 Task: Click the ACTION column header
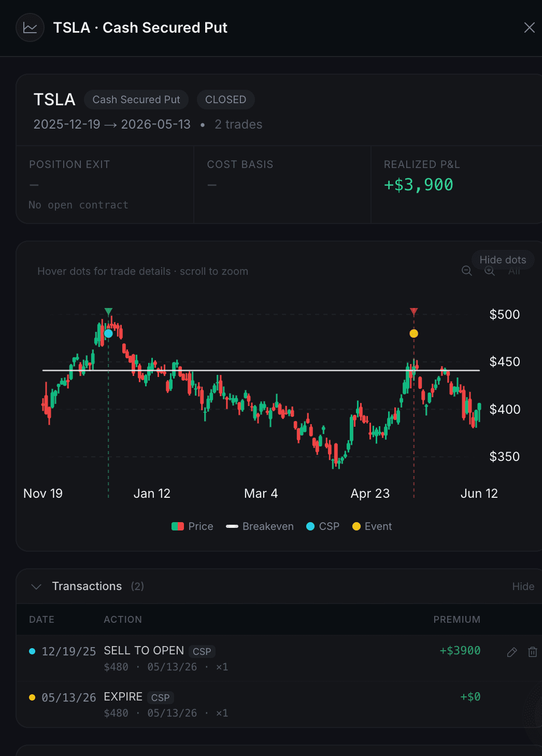tap(123, 620)
